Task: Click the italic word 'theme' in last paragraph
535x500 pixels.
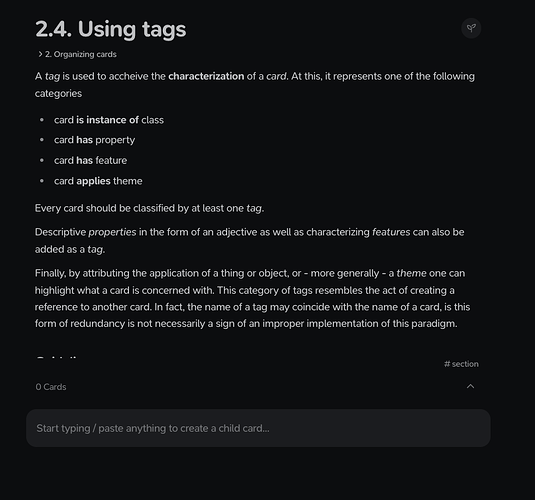Action: (x=411, y=273)
